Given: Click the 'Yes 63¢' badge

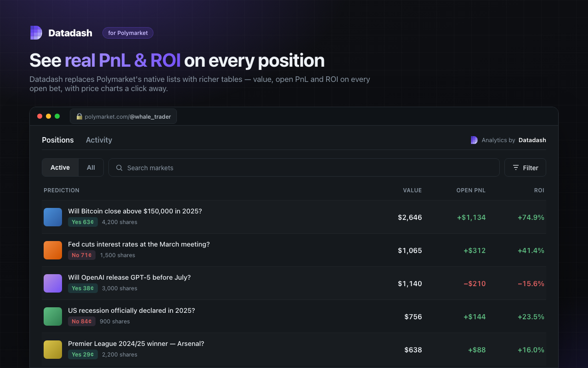Looking at the screenshot, I should tap(83, 222).
